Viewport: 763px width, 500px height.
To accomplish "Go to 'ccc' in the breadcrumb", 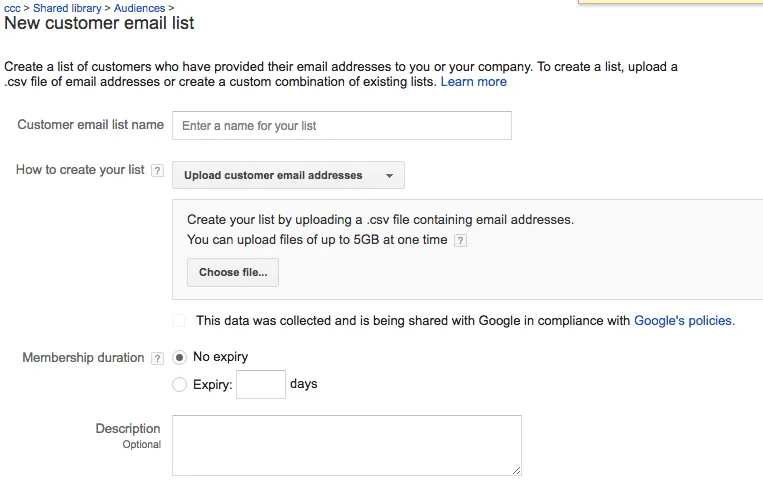I will tap(12, 8).
